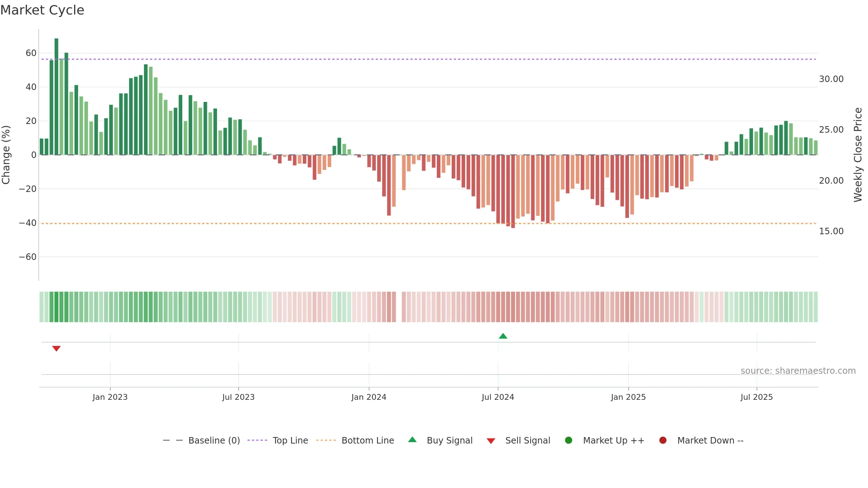Screen dimensions: 868x488
Task: Click the Jul 2023 axis label
Action: click(238, 397)
